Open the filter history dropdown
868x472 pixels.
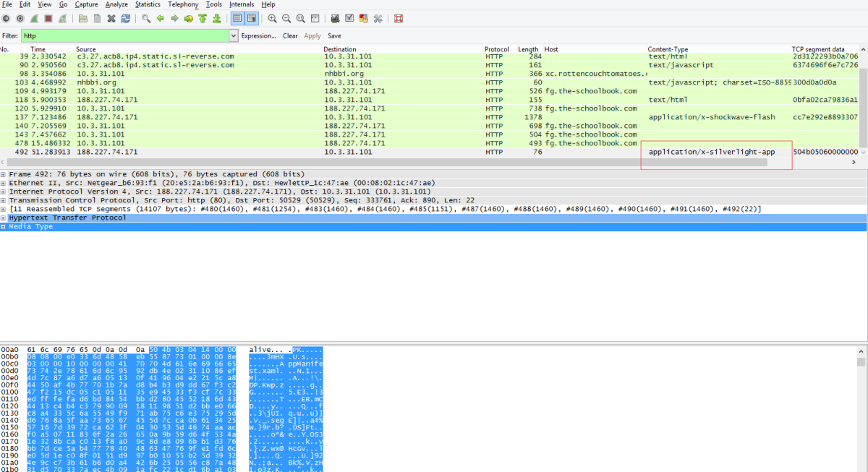coord(232,35)
